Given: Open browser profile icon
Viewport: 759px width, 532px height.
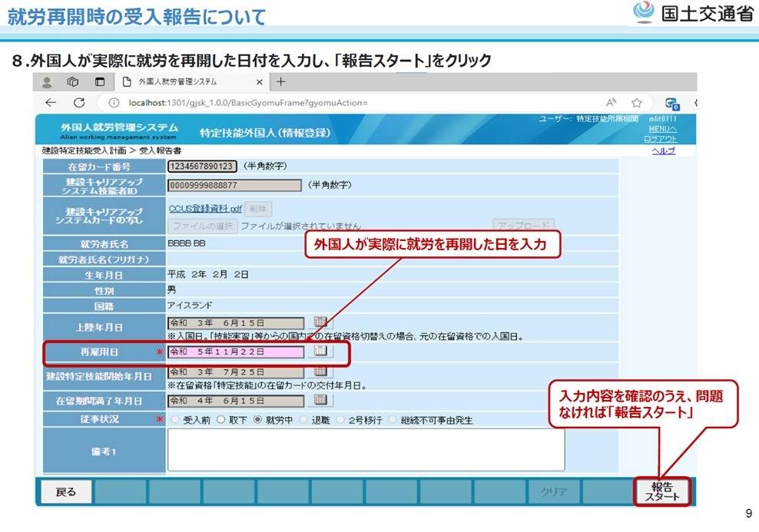Looking at the screenshot, I should (x=47, y=81).
